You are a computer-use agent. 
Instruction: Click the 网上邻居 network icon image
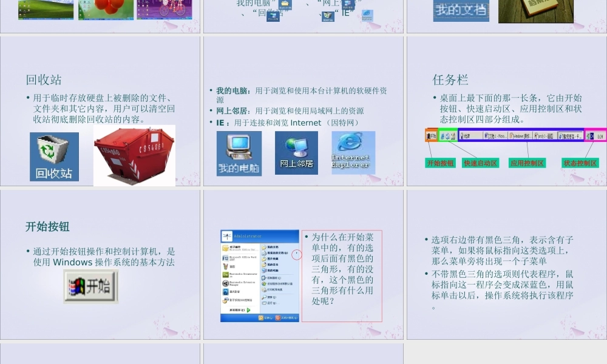point(297,153)
